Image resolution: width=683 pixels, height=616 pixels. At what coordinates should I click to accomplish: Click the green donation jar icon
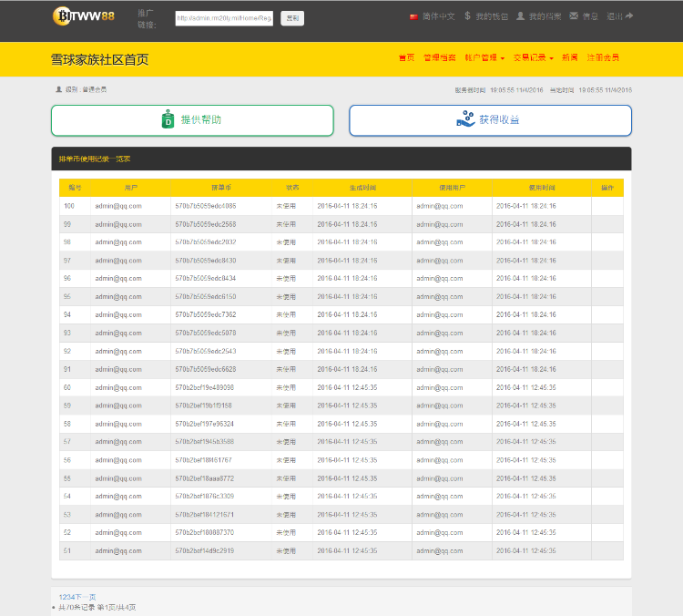[168, 119]
